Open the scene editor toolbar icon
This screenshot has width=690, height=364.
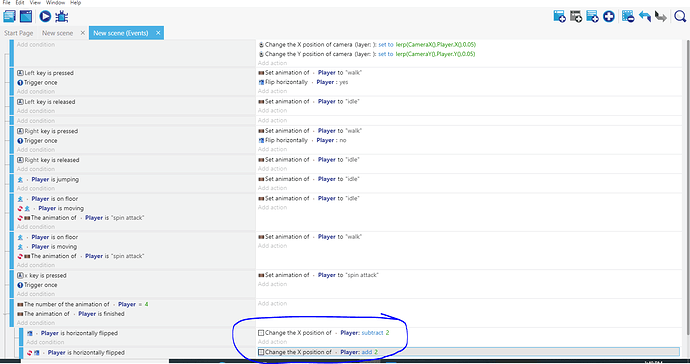[26, 16]
